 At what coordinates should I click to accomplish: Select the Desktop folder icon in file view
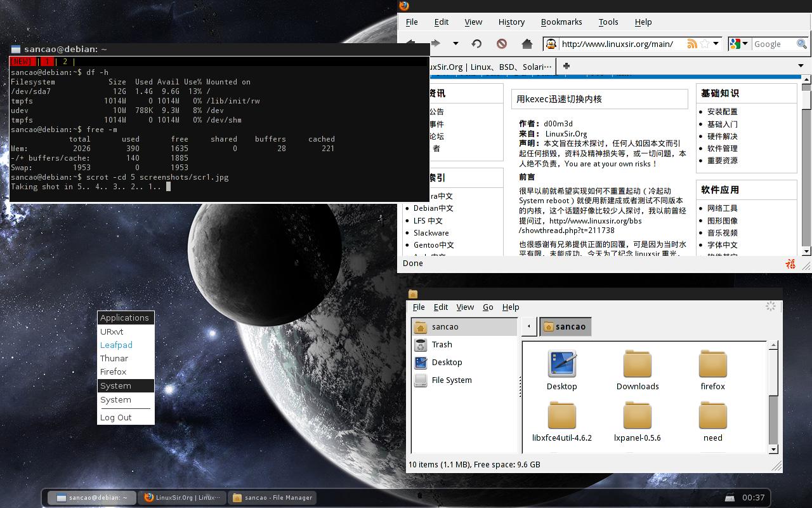tap(562, 363)
